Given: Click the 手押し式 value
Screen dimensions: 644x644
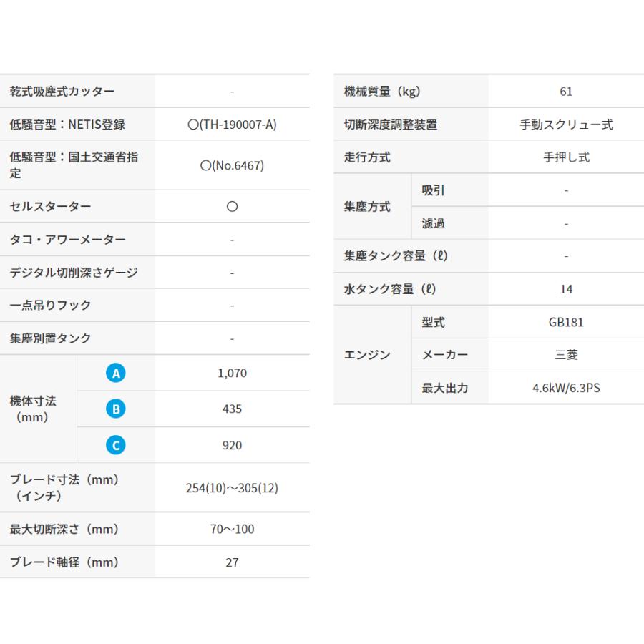Looking at the screenshot, I should click(x=566, y=157).
